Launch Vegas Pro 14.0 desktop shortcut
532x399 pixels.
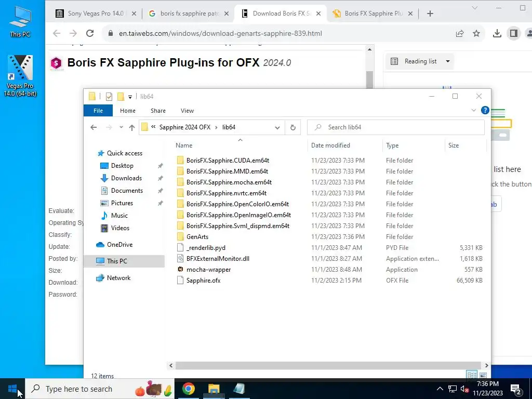click(20, 75)
